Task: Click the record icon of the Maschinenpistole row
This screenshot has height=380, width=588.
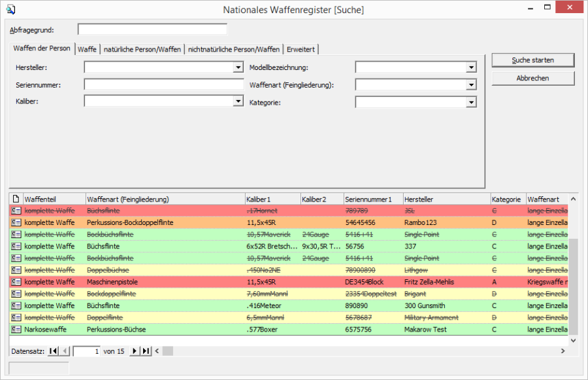Action: click(x=16, y=282)
